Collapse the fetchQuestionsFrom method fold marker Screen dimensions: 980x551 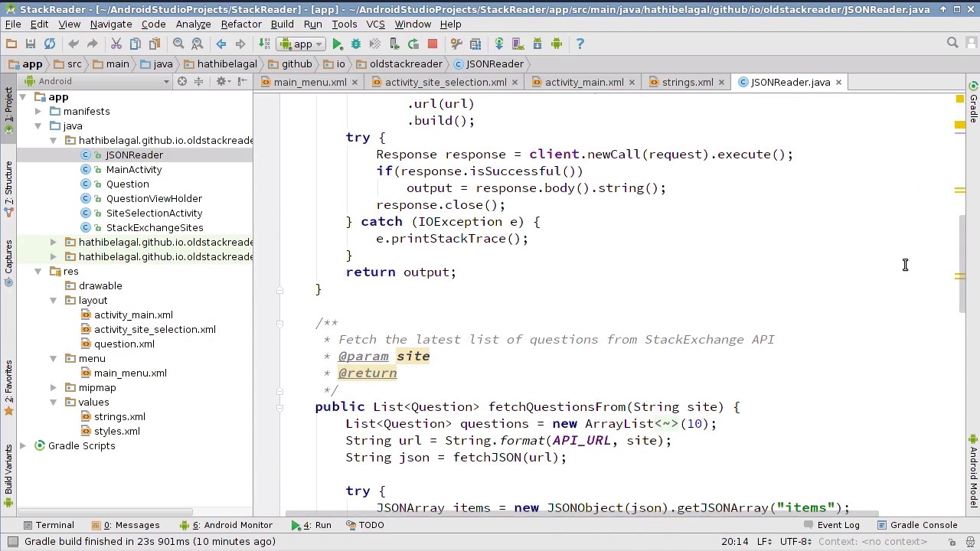tap(280, 407)
